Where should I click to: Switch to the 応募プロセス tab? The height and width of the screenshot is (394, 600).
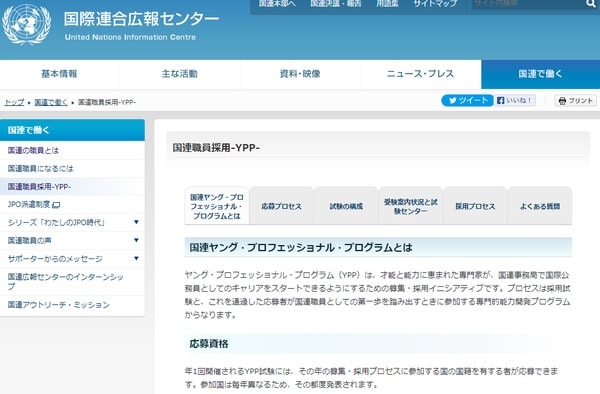(x=281, y=206)
